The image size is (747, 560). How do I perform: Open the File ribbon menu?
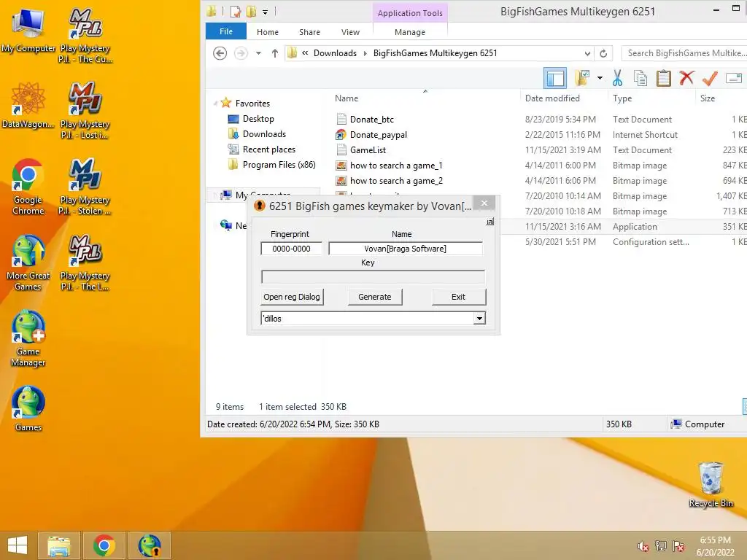[x=226, y=31]
